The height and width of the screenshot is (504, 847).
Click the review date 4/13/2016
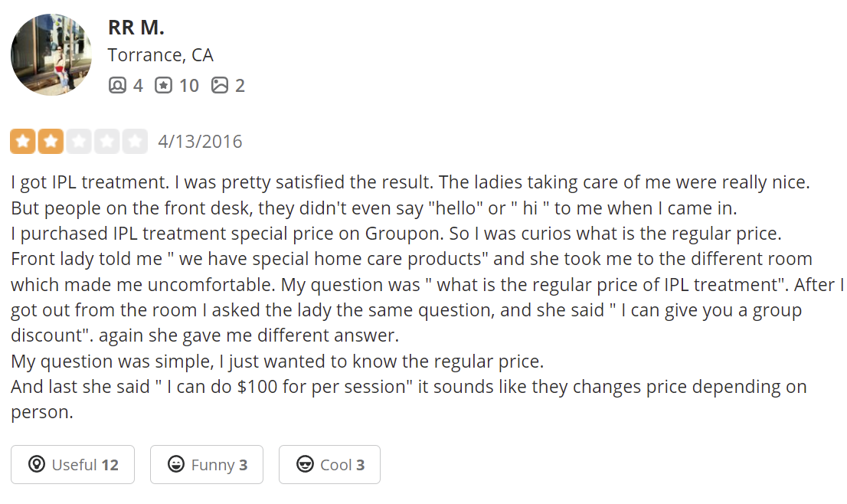(x=200, y=142)
